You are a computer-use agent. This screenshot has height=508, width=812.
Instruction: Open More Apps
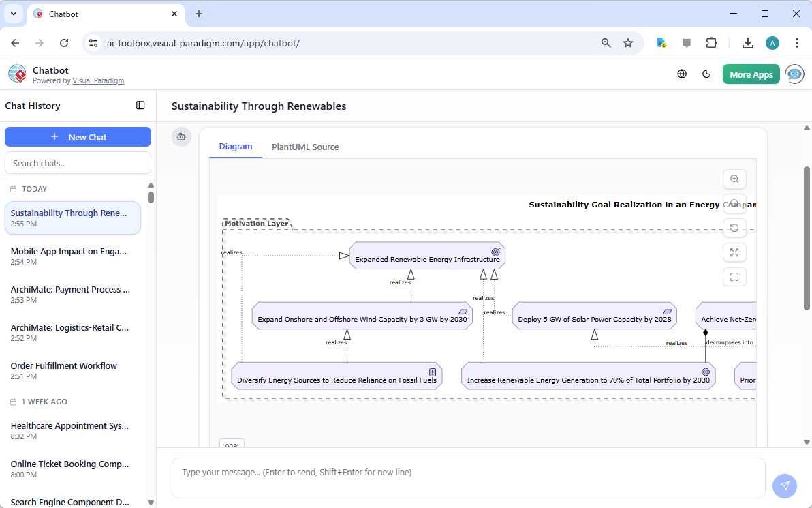751,74
